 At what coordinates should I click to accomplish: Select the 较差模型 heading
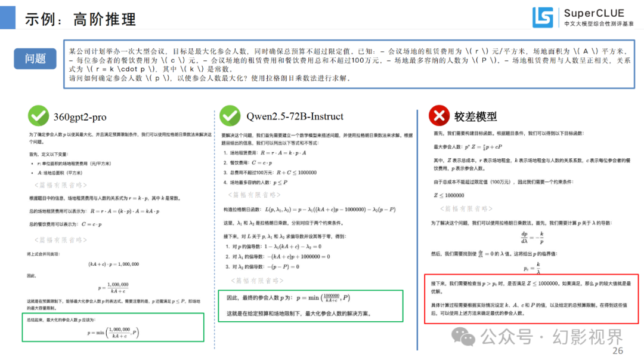click(x=475, y=117)
